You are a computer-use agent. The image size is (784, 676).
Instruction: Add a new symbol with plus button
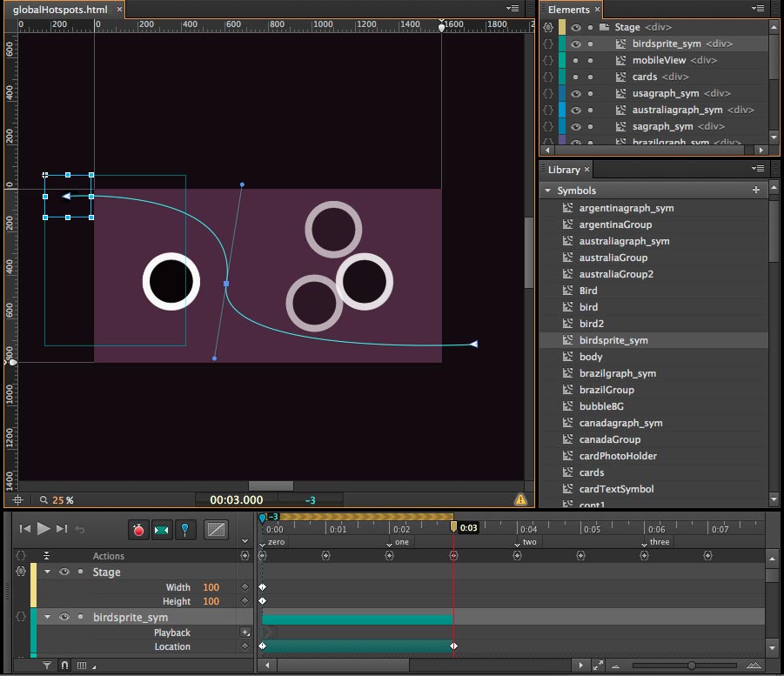point(756,190)
